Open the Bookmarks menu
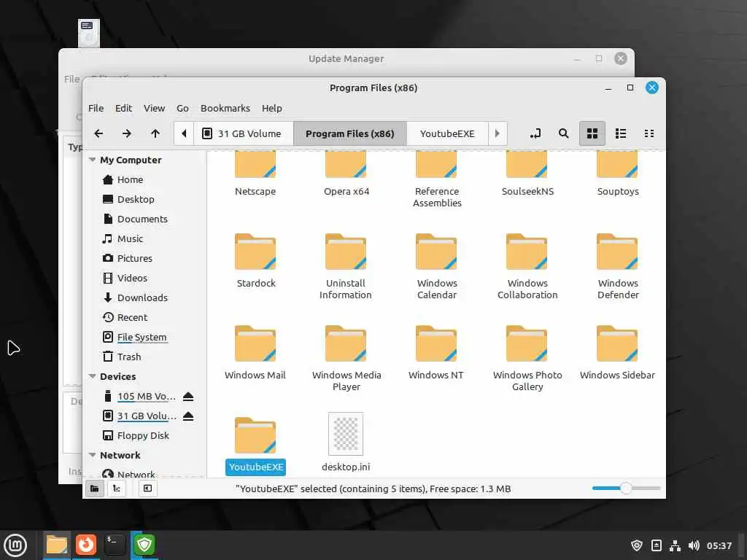Image resolution: width=747 pixels, height=560 pixels. coord(225,108)
